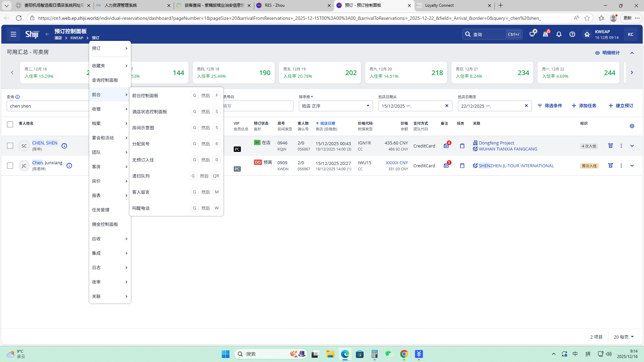This screenshot has height=362, width=644.
Task: Open the 20 每页 page size dropdown
Action: [624, 337]
